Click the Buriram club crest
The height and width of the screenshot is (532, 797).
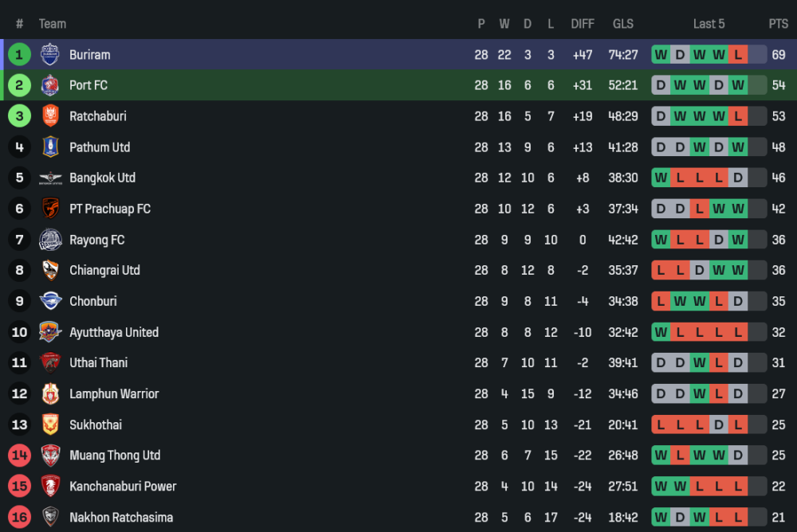point(49,54)
